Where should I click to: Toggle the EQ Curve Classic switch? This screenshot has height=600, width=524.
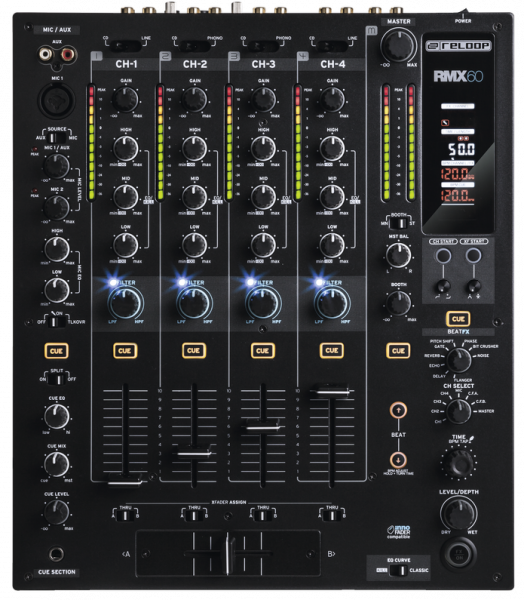click(x=398, y=570)
